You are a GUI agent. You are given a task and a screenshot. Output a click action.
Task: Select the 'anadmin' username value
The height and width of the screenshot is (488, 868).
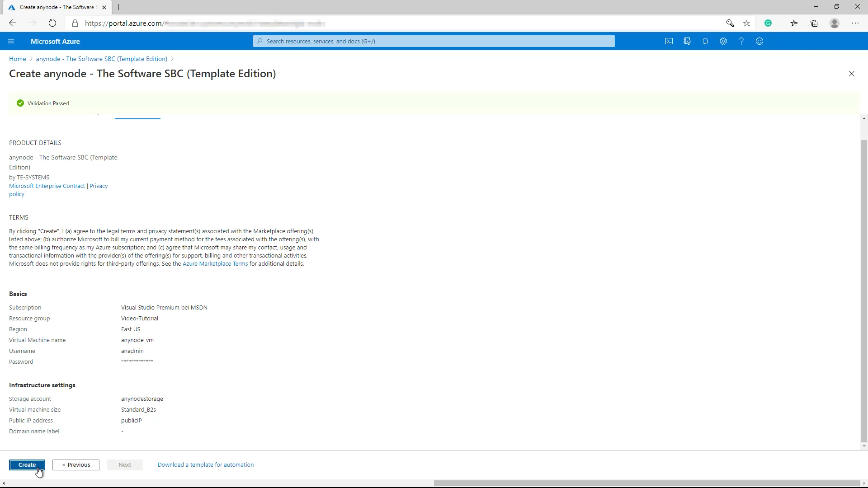[132, 351]
